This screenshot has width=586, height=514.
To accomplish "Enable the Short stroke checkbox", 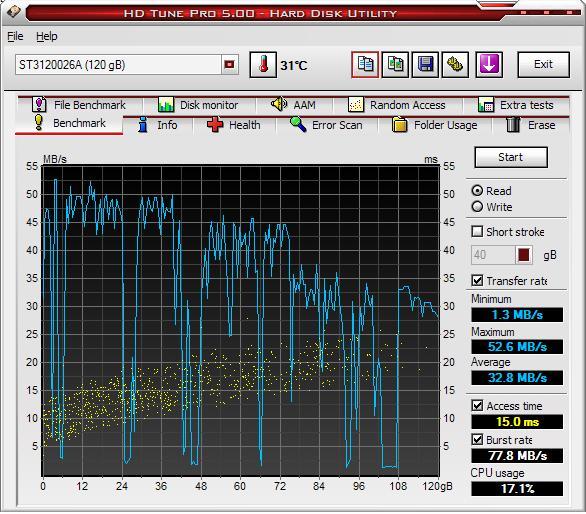I will coord(477,231).
